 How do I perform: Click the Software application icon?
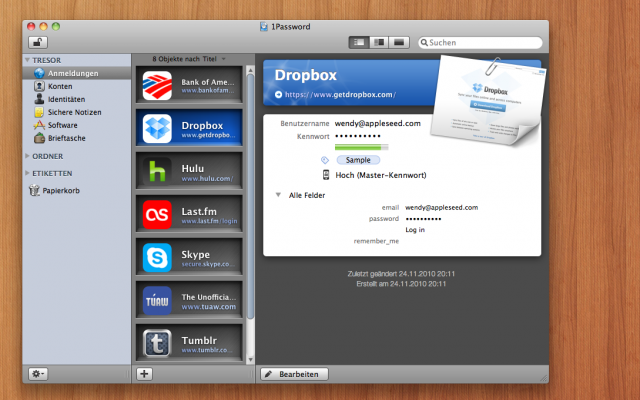click(39, 125)
